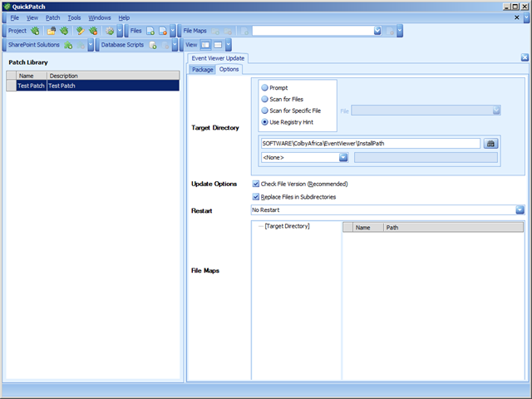Viewport: 532px width, 399px height.
Task: Switch to the split-panel view icon
Action: click(x=205, y=45)
